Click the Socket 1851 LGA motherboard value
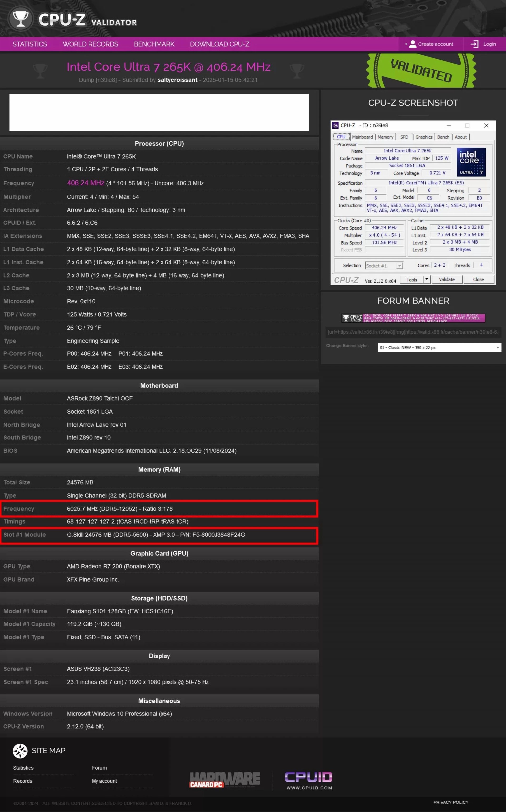 (x=90, y=411)
